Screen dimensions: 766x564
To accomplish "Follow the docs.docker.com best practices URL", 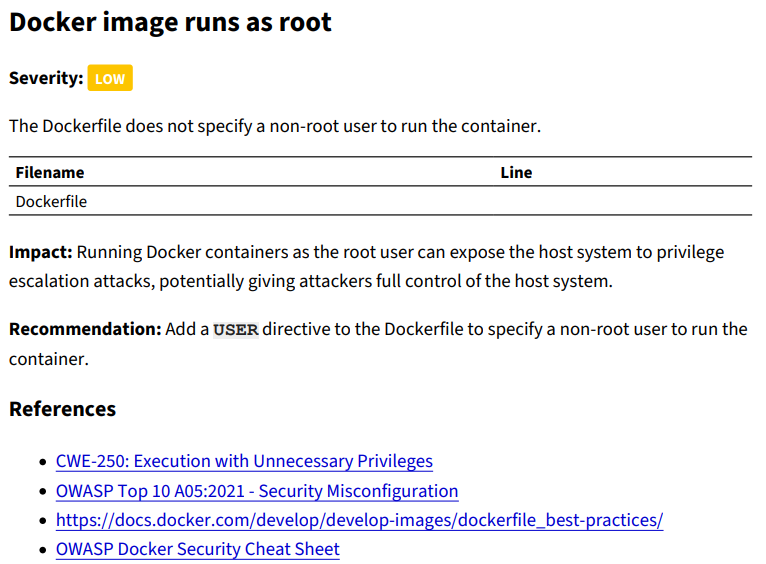I will (359, 520).
